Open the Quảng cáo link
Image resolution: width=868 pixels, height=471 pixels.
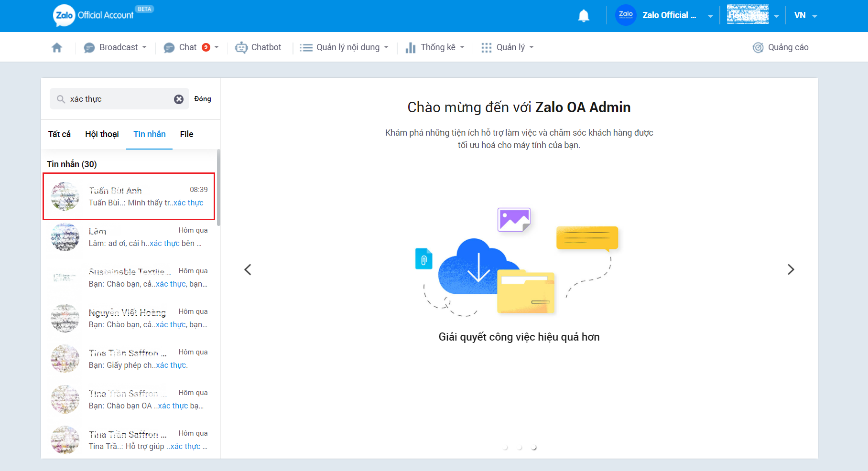click(781, 47)
